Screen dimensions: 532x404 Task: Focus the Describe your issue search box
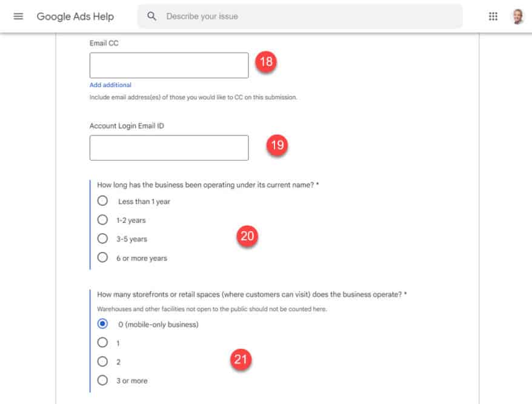pos(300,16)
